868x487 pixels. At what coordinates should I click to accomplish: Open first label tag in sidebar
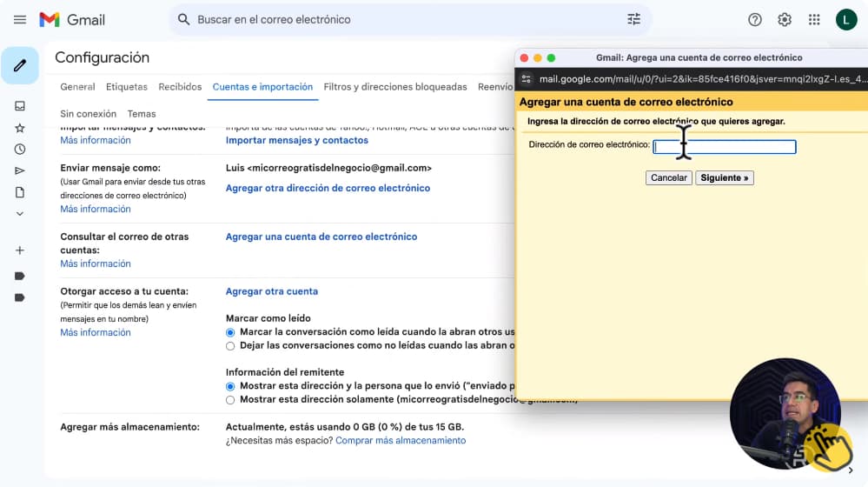coord(20,276)
